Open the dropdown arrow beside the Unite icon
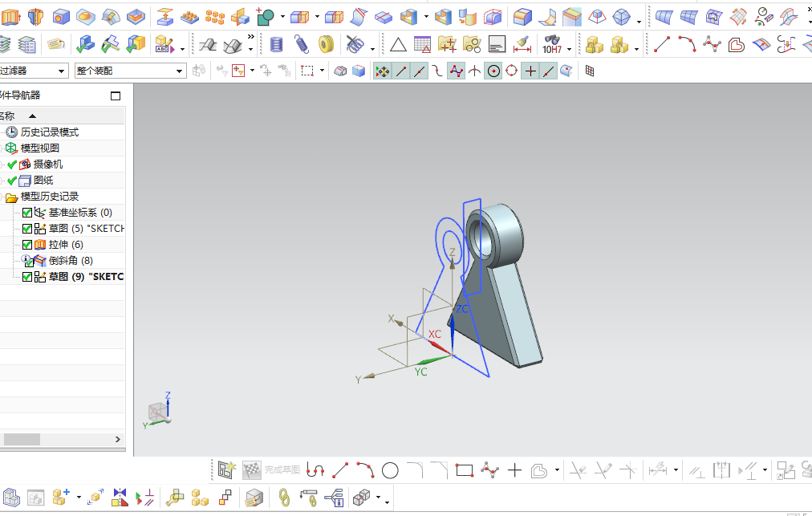The width and height of the screenshot is (812, 516). 282,17
